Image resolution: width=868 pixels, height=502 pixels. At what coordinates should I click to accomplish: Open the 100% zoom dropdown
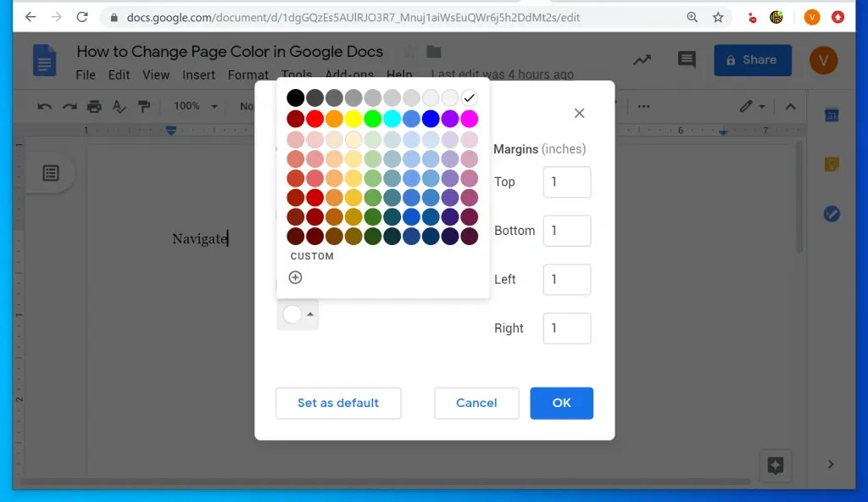click(195, 106)
